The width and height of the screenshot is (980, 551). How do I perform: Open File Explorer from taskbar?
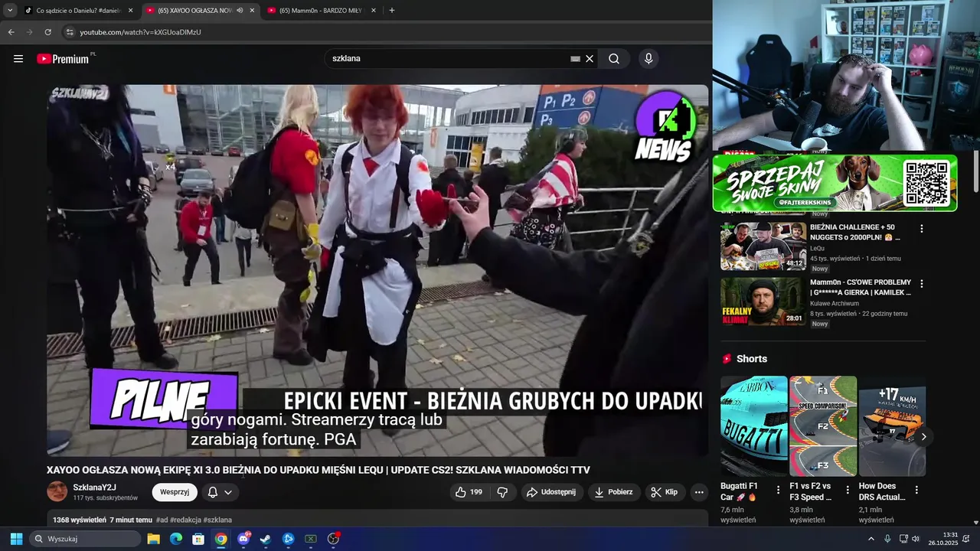click(x=153, y=539)
